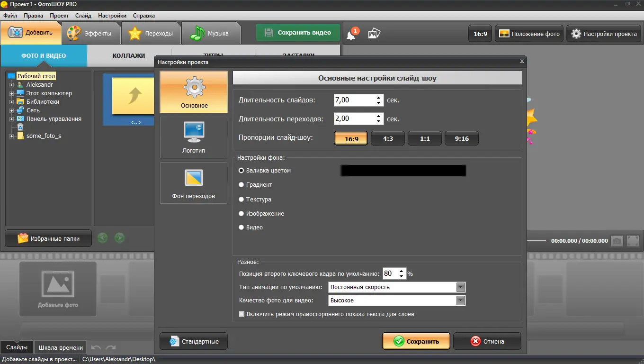Click the photo gallery icon beside the bell
644x364 pixels.
(x=374, y=34)
